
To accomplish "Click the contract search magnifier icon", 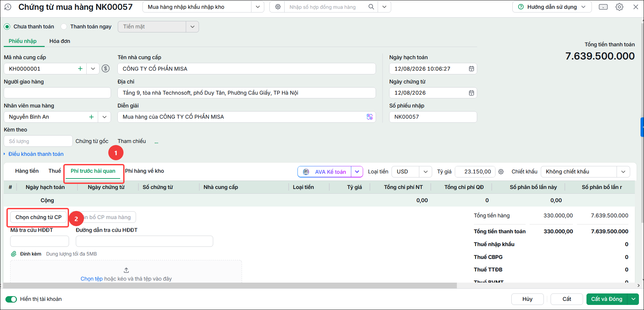I will [371, 7].
